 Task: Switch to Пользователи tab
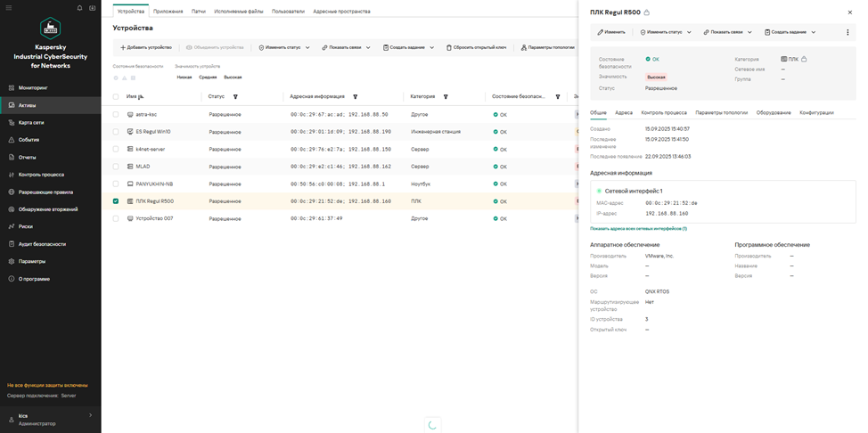click(289, 11)
